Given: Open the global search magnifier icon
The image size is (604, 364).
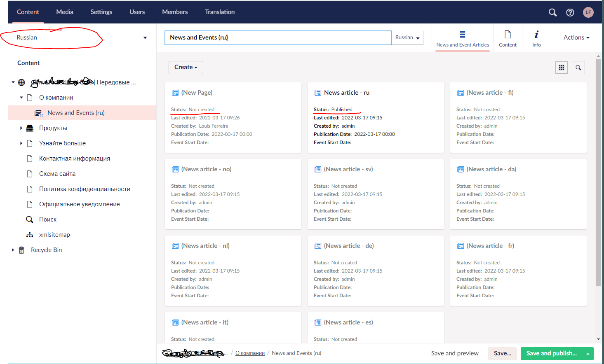Looking at the screenshot, I should [553, 12].
